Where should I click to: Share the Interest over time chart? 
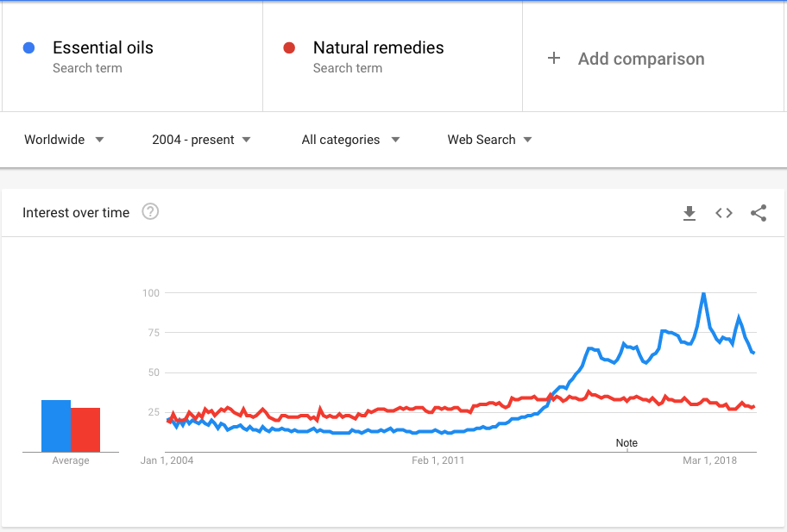pos(759,213)
